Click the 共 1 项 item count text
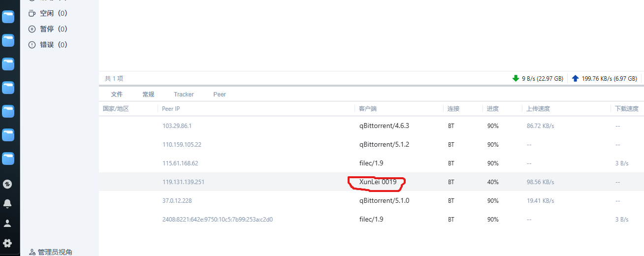Image resolution: width=644 pixels, height=256 pixels. (114, 78)
